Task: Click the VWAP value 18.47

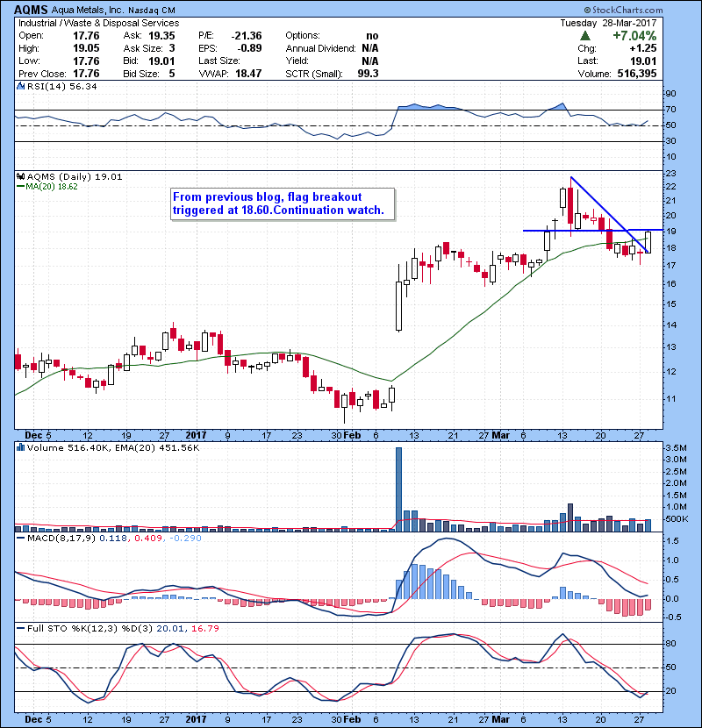Action: pyautogui.click(x=248, y=74)
